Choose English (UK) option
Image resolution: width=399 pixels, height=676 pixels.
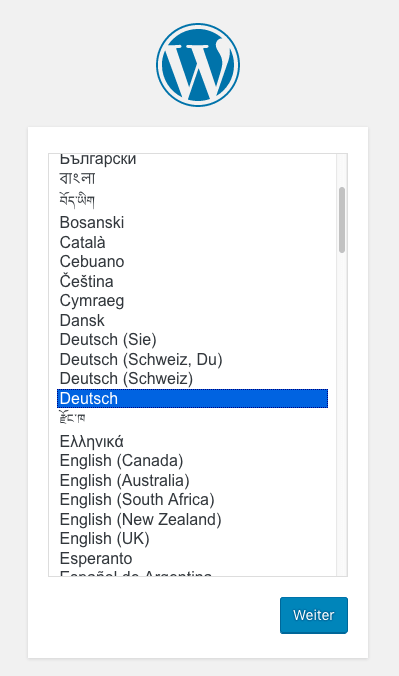pyautogui.click(x=192, y=539)
